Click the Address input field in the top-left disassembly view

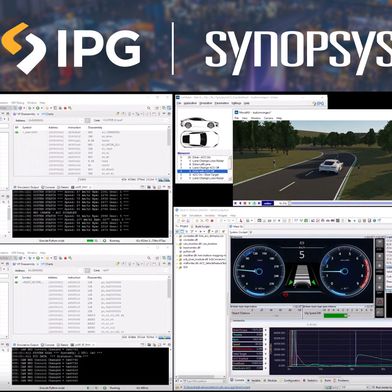click(x=54, y=121)
